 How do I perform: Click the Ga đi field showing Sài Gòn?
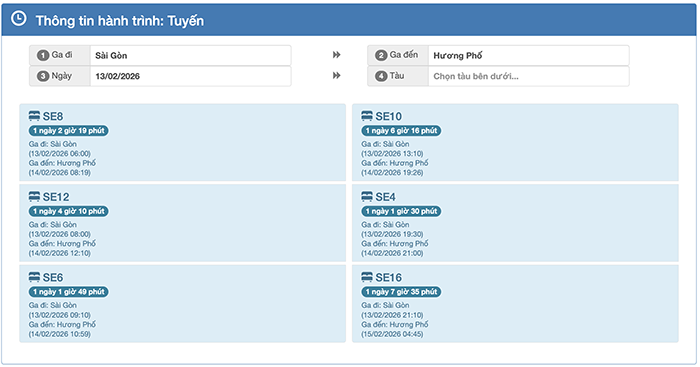point(191,55)
